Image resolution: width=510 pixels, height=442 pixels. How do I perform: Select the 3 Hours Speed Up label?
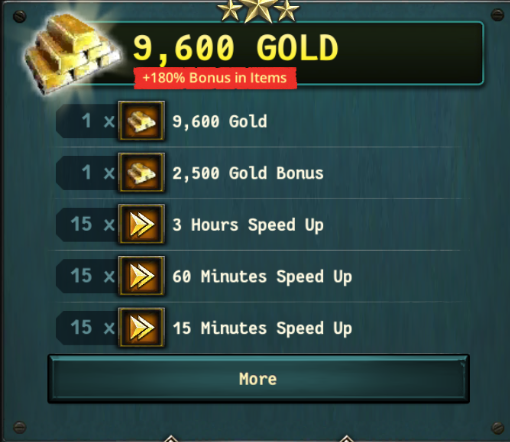[248, 225]
